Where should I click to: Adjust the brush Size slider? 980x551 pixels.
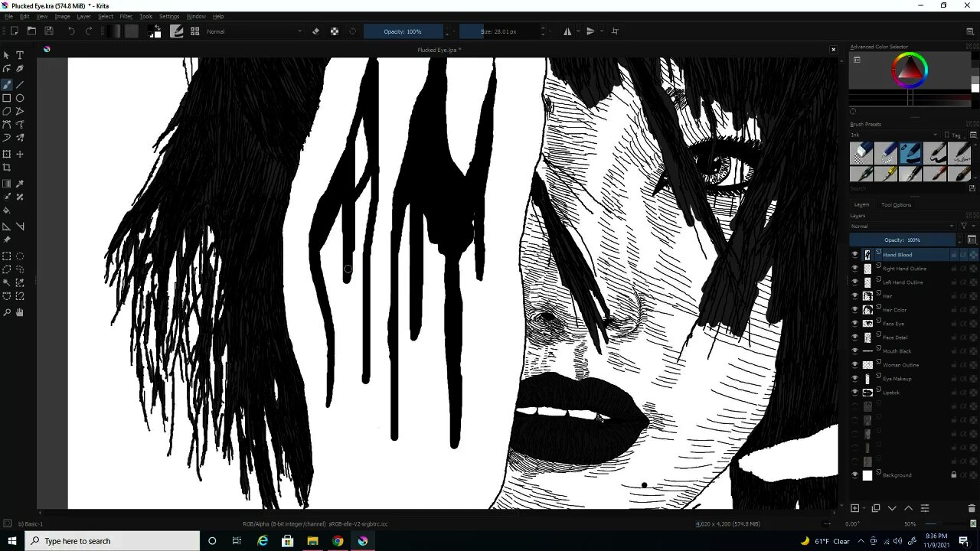coord(499,31)
